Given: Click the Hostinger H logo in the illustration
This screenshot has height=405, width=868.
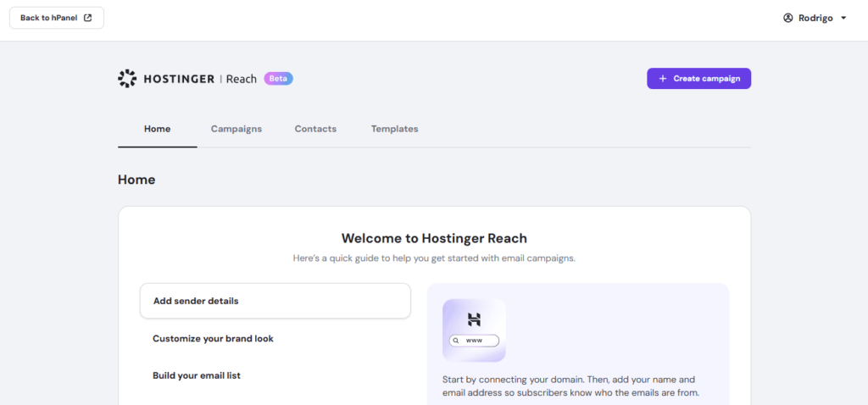Looking at the screenshot, I should [x=474, y=319].
